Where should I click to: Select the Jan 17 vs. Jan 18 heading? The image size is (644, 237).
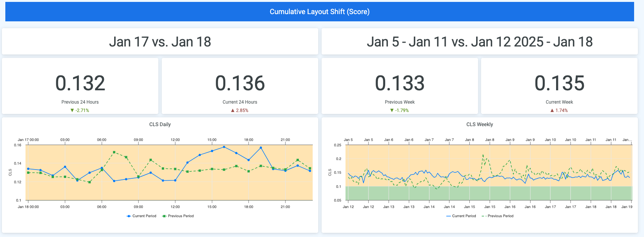click(x=160, y=42)
